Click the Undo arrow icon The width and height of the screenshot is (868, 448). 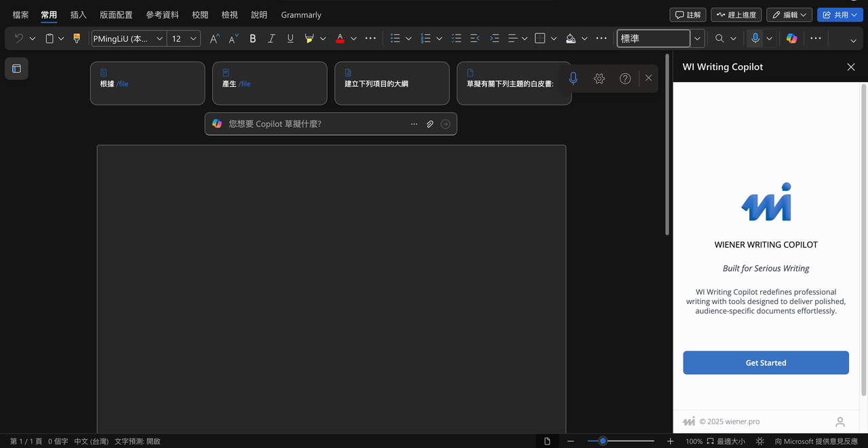[x=19, y=39]
